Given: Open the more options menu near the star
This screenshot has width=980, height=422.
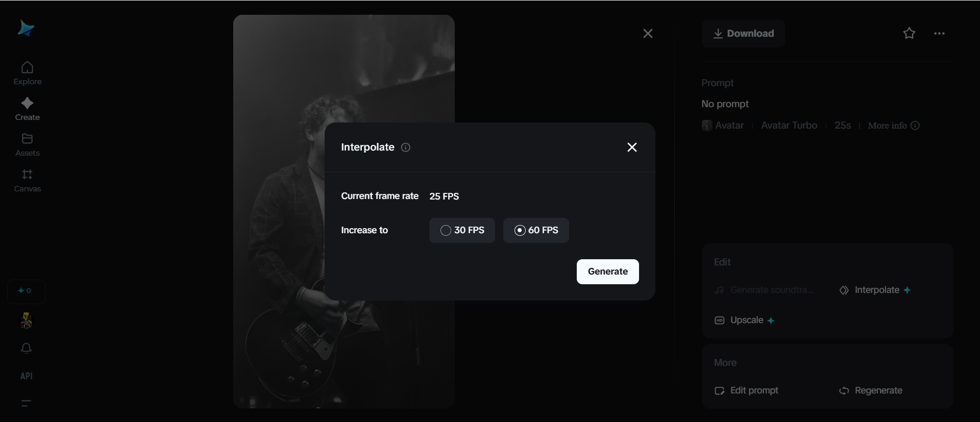Looking at the screenshot, I should coord(940,33).
